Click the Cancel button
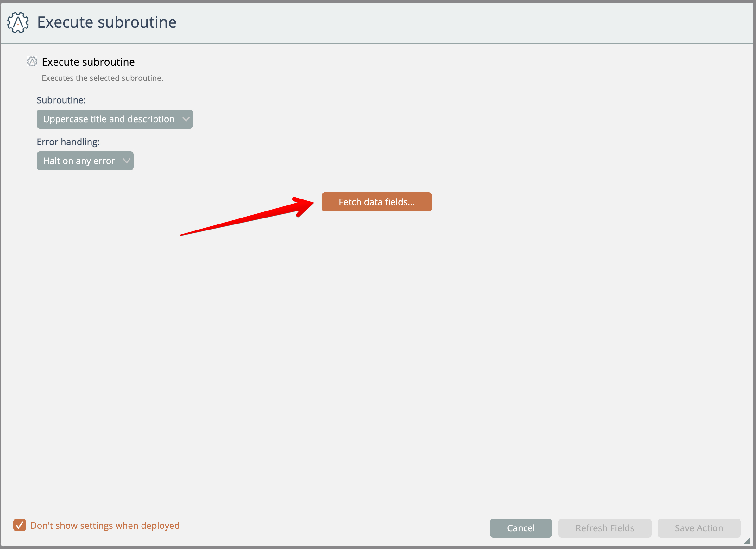 (x=521, y=528)
